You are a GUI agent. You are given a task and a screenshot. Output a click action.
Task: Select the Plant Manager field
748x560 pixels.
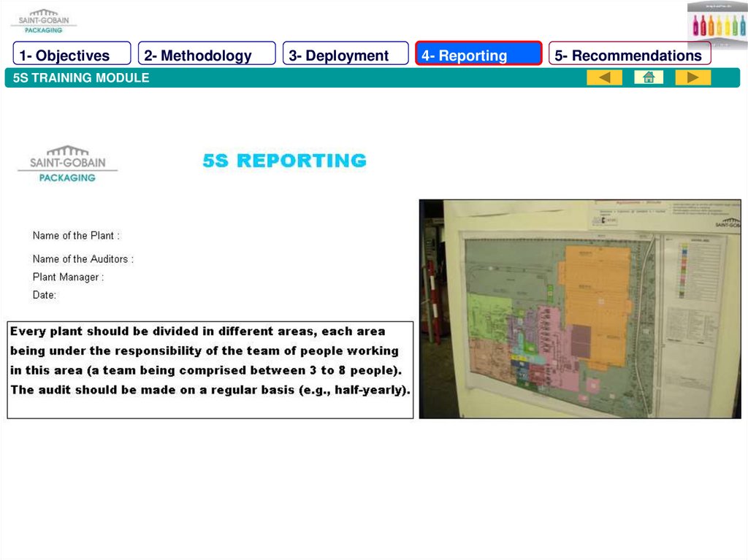68,277
